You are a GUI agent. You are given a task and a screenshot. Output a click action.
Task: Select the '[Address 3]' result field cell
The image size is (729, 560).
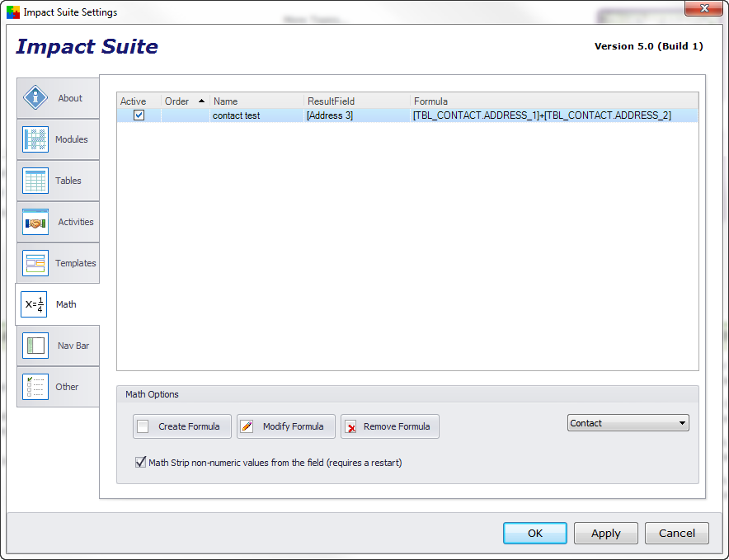[357, 115]
